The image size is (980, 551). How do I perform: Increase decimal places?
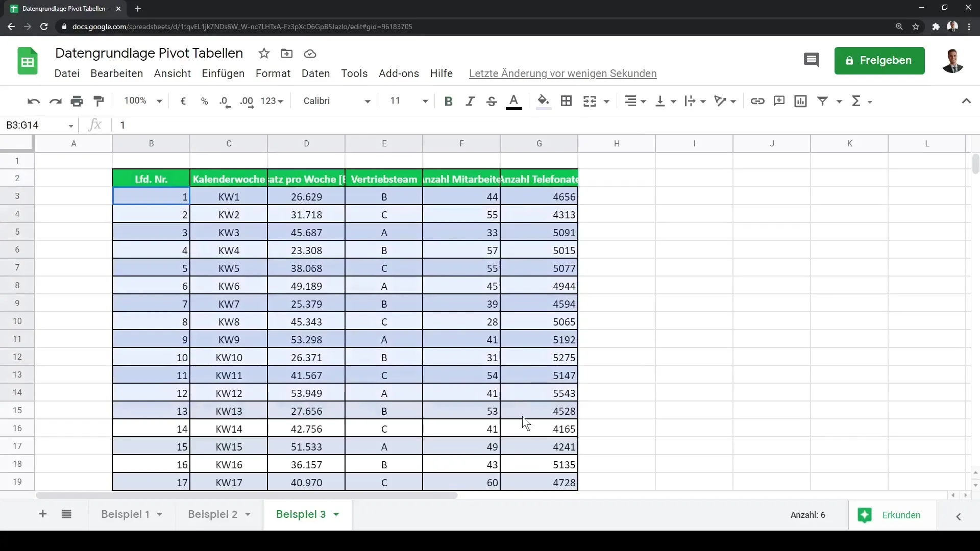pos(247,101)
